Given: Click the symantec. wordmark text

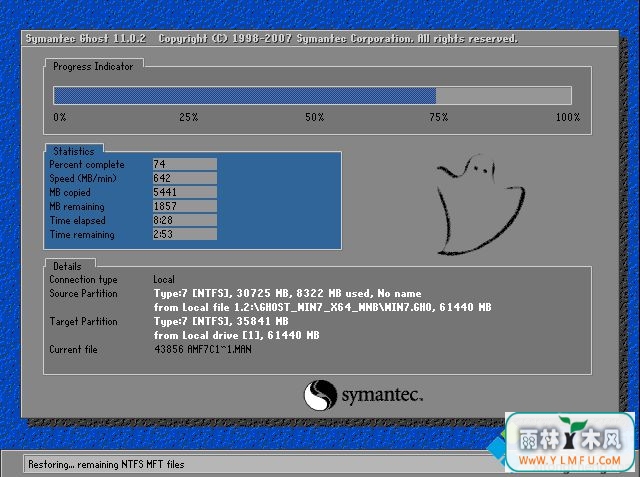Looking at the screenshot, I should (x=382, y=395).
